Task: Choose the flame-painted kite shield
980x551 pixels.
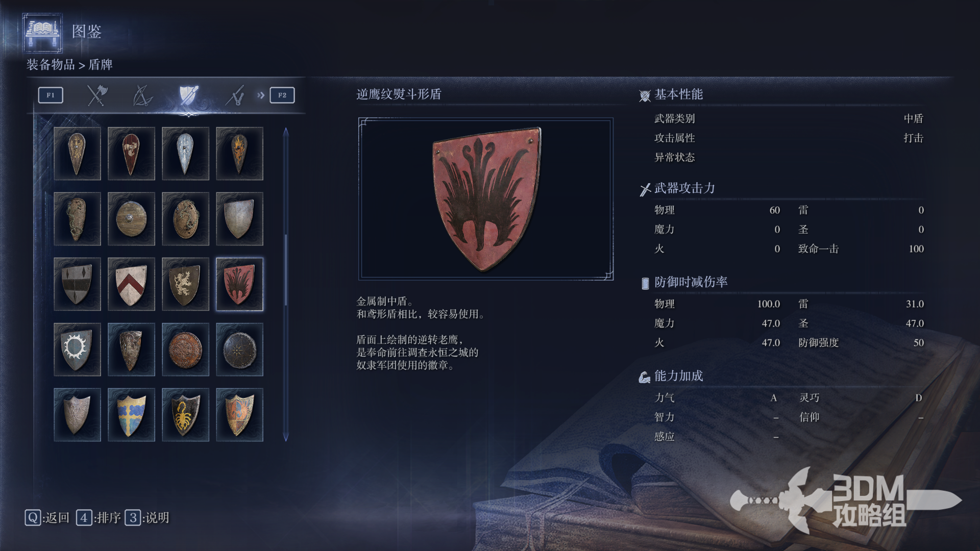Action: 239,154
